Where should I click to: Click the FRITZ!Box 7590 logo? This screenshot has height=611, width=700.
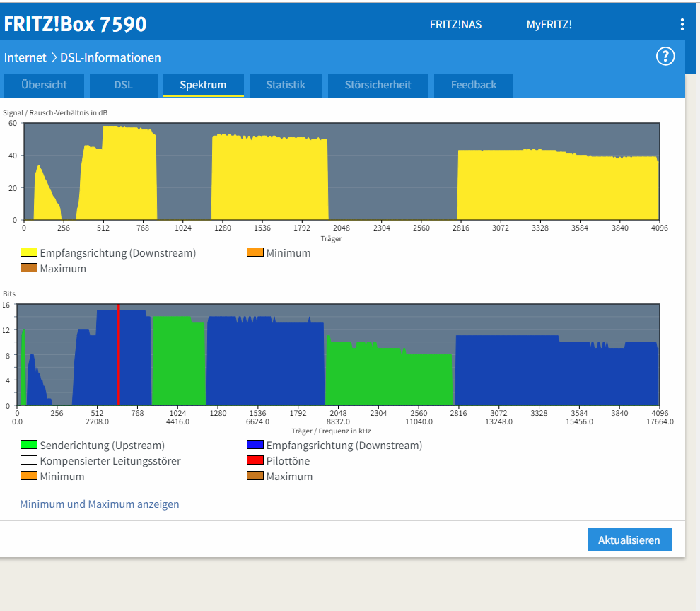pyautogui.click(x=75, y=24)
